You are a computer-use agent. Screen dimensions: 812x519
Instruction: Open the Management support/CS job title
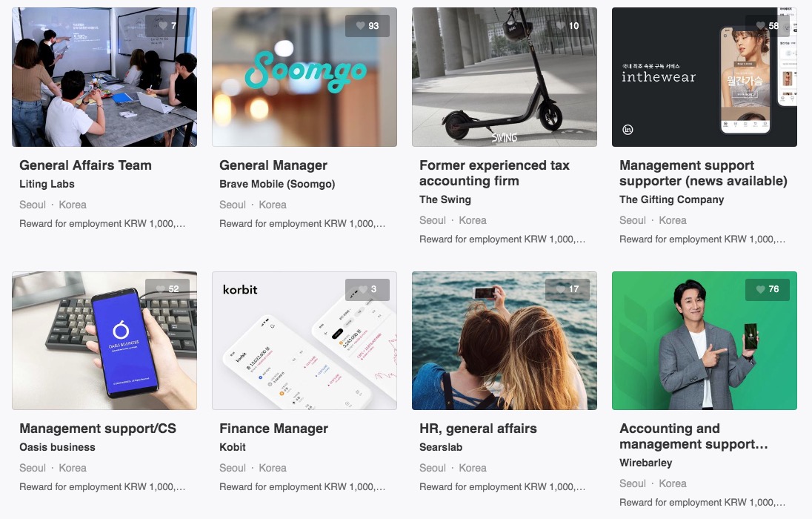click(98, 429)
